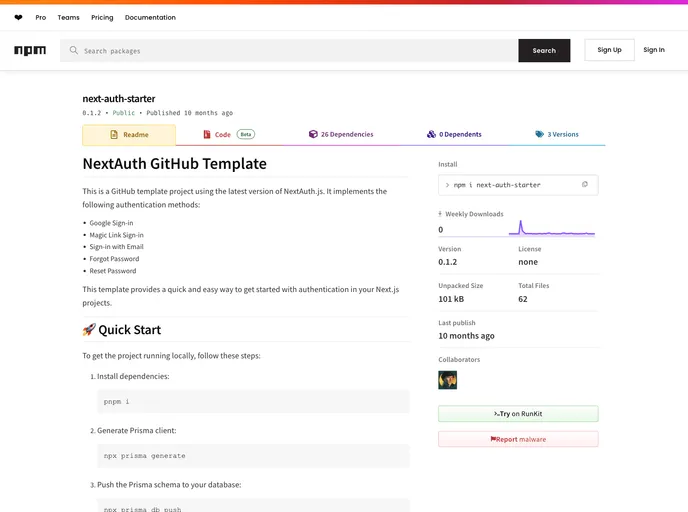Screen dimensions: 688x512
Task: Click the Dependents cubes icon
Action: click(x=431, y=134)
